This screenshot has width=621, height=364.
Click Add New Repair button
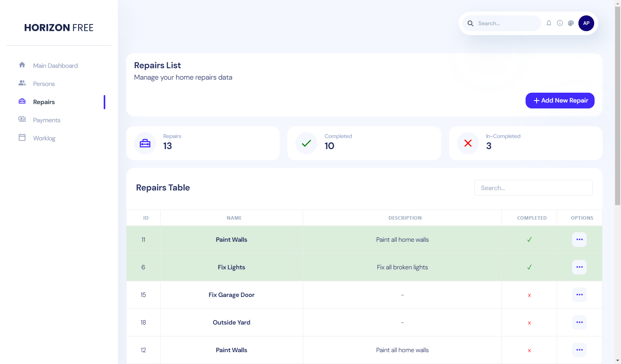(560, 101)
